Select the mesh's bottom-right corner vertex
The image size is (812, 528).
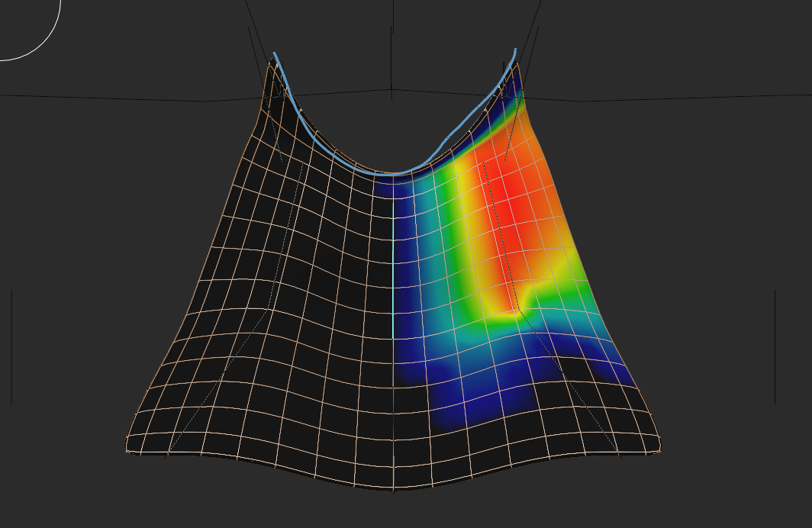click(659, 450)
